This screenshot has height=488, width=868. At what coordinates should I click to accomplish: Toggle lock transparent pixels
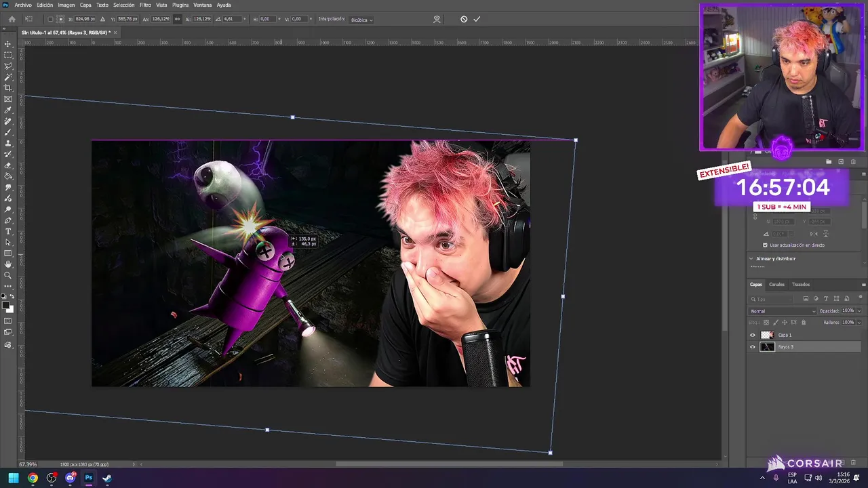point(766,323)
